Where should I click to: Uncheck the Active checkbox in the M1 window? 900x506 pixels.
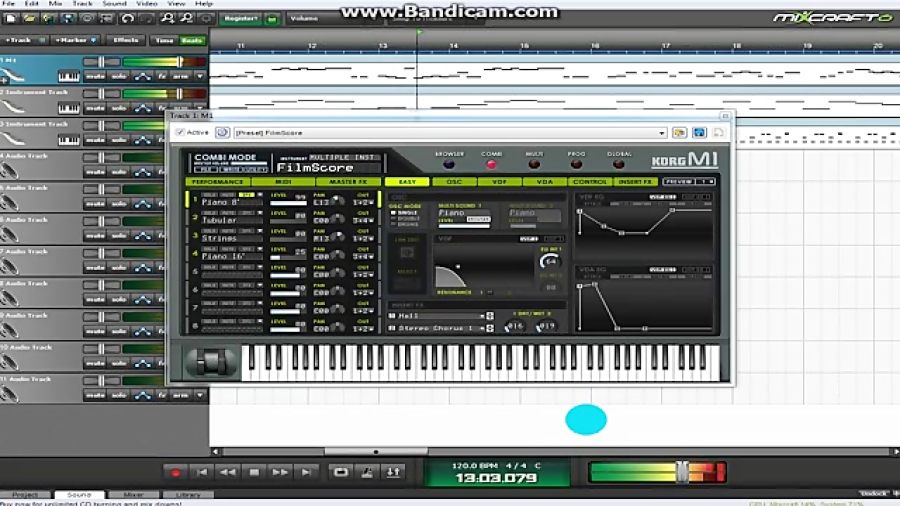pos(180,133)
